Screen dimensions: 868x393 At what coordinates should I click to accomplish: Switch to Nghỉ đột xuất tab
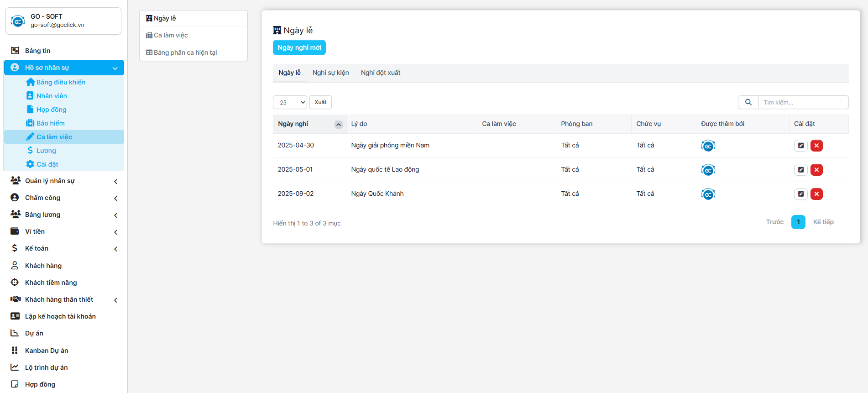[x=380, y=73]
